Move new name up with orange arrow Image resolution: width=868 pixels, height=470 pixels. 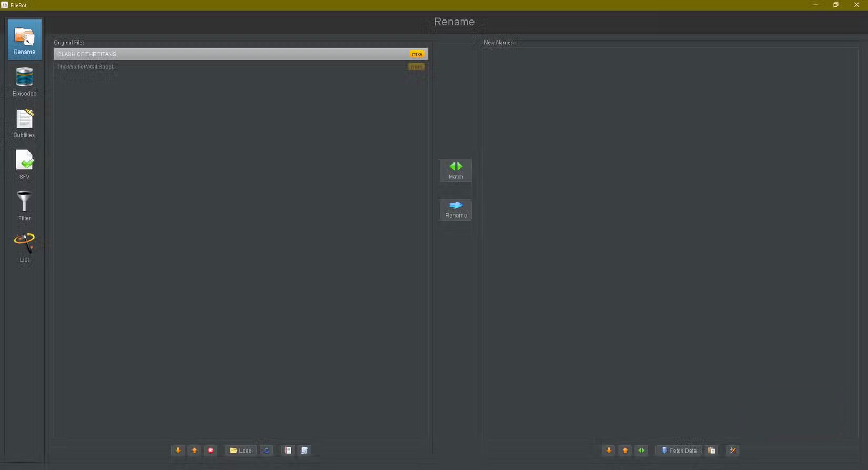click(x=625, y=451)
